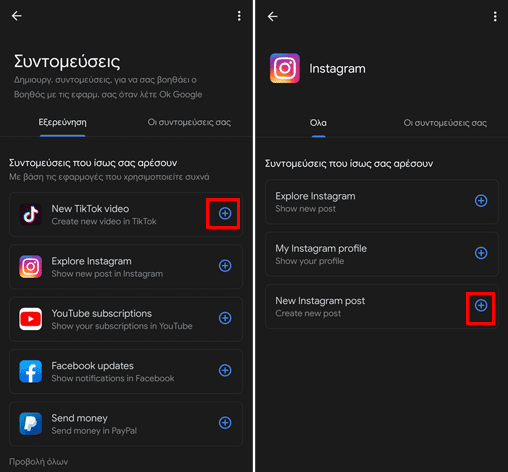Switch to the Εξερεύνηση tab
The height and width of the screenshot is (472, 508).
click(x=62, y=122)
